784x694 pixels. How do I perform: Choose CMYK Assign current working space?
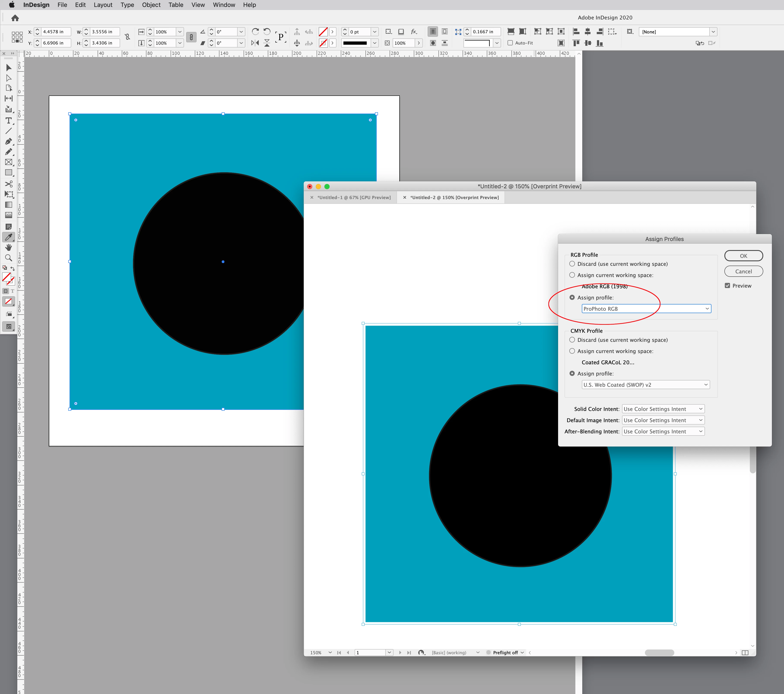coord(572,351)
